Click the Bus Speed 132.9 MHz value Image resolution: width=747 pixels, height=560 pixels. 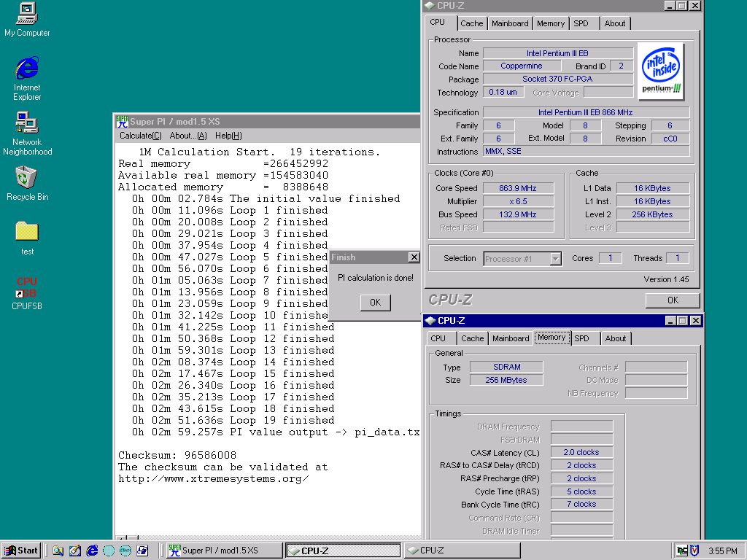pos(519,214)
